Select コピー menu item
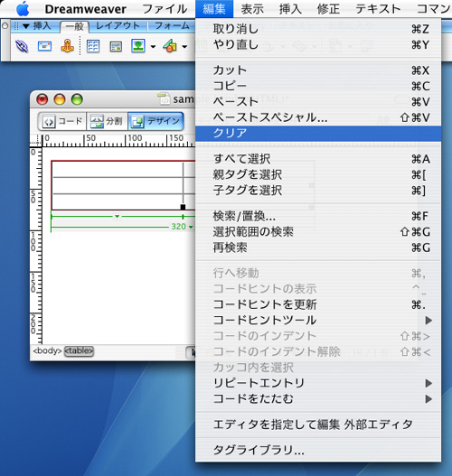The width and height of the screenshot is (452, 476). click(x=318, y=86)
